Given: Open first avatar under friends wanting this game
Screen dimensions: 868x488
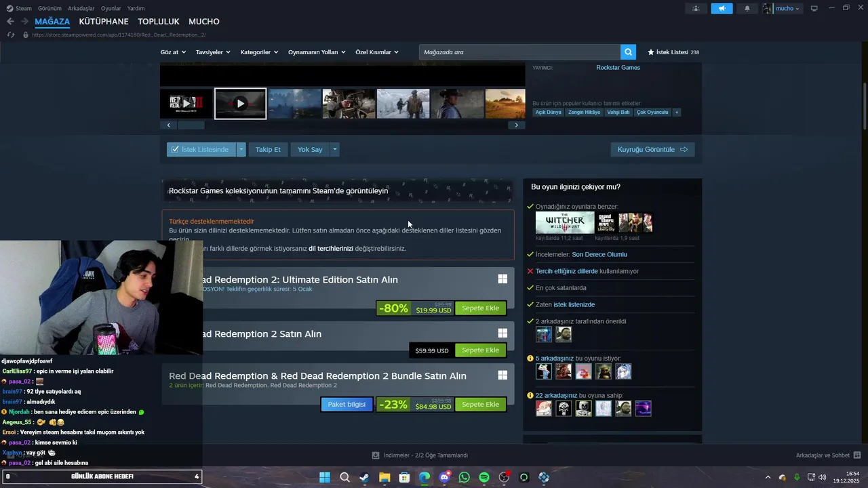Looking at the screenshot, I should 544,371.
